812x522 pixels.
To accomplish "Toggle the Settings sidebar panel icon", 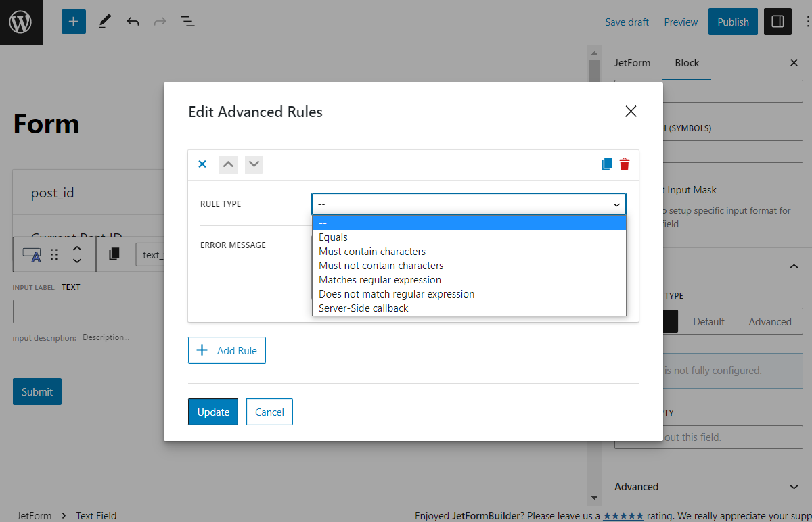I will (777, 22).
